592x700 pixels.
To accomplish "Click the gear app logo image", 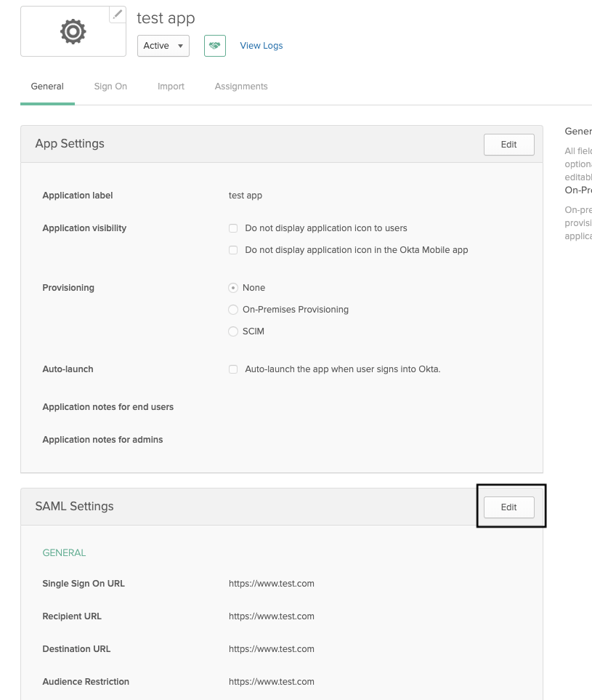I will tap(73, 31).
